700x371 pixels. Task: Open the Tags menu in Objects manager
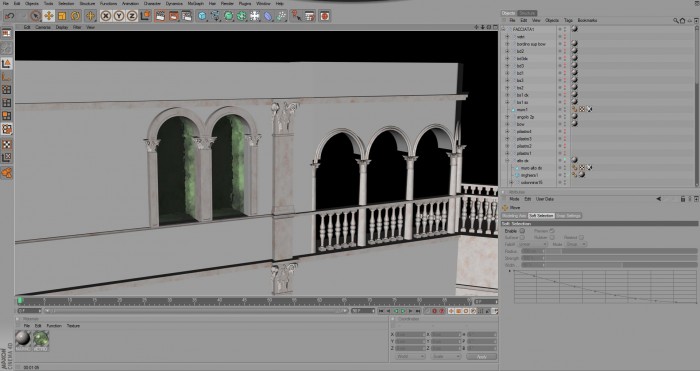pyautogui.click(x=568, y=21)
